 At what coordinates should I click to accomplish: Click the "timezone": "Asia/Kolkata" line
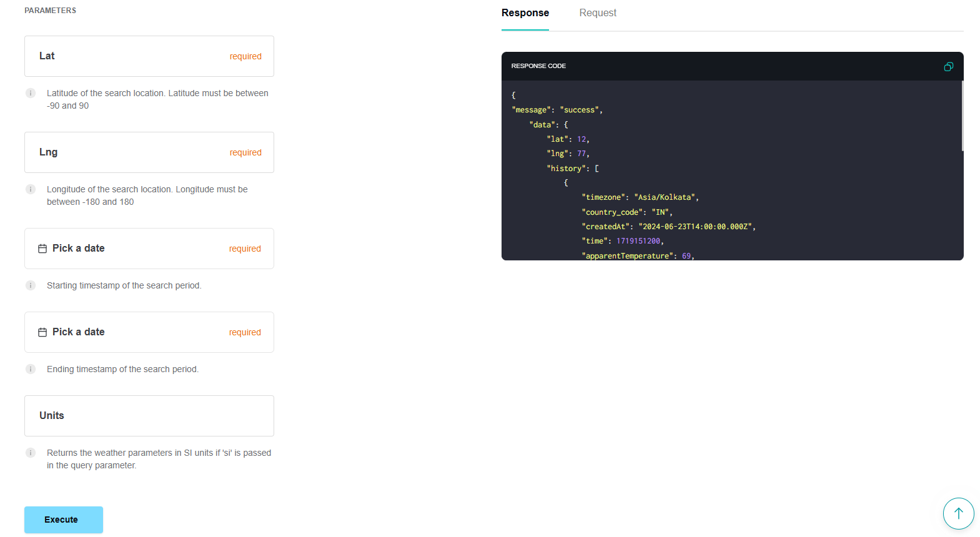(640, 197)
